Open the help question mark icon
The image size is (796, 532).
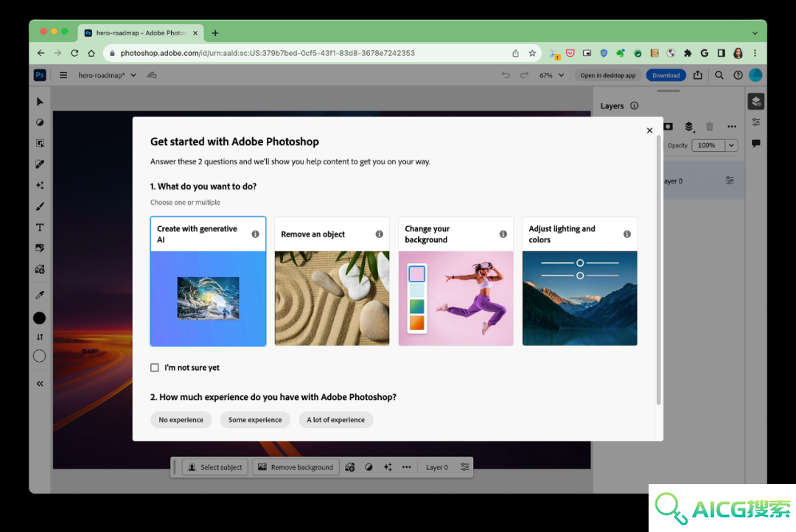[738, 75]
